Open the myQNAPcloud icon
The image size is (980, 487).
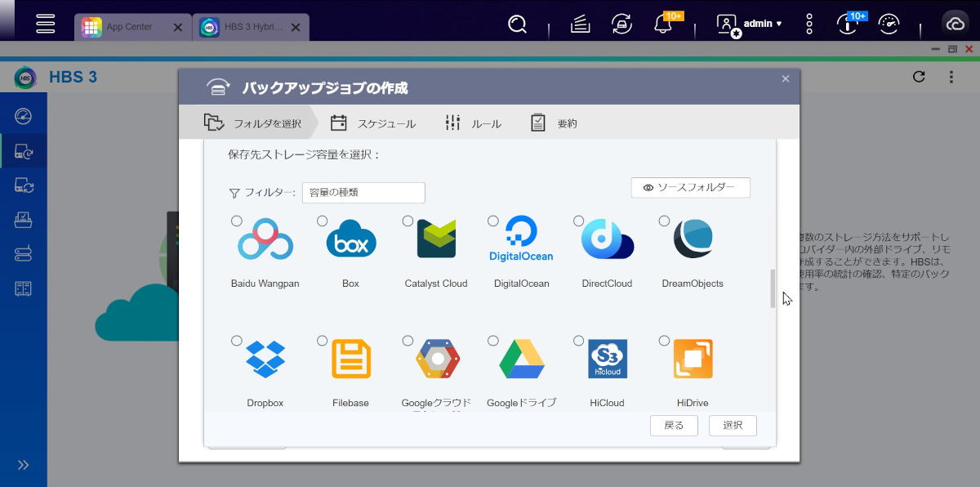click(954, 24)
